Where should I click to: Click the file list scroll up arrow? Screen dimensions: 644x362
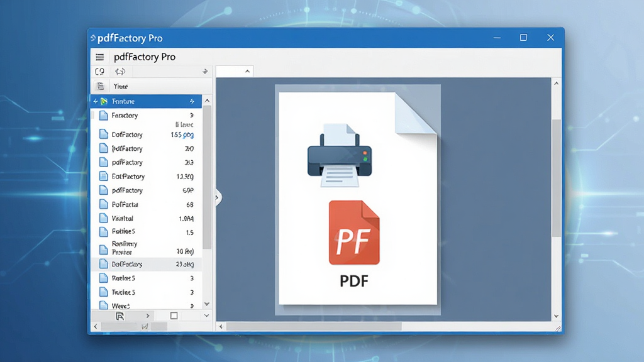coord(207,101)
